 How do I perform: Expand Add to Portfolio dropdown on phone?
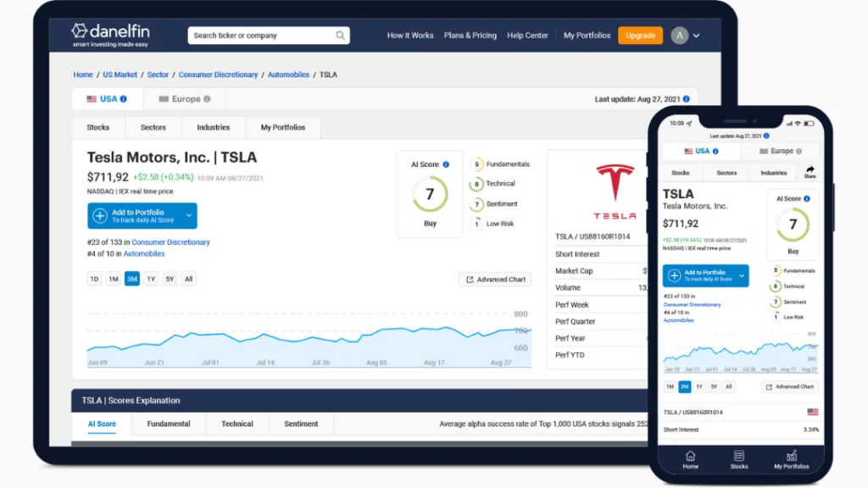(741, 275)
